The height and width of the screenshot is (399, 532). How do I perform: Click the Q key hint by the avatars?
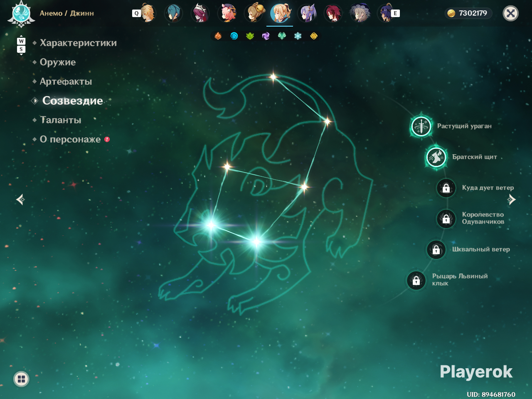[136, 13]
